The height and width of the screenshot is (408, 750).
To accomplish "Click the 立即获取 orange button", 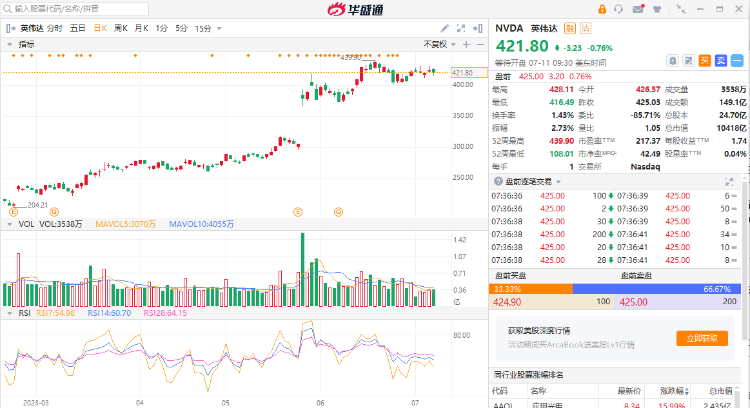I will (x=702, y=338).
